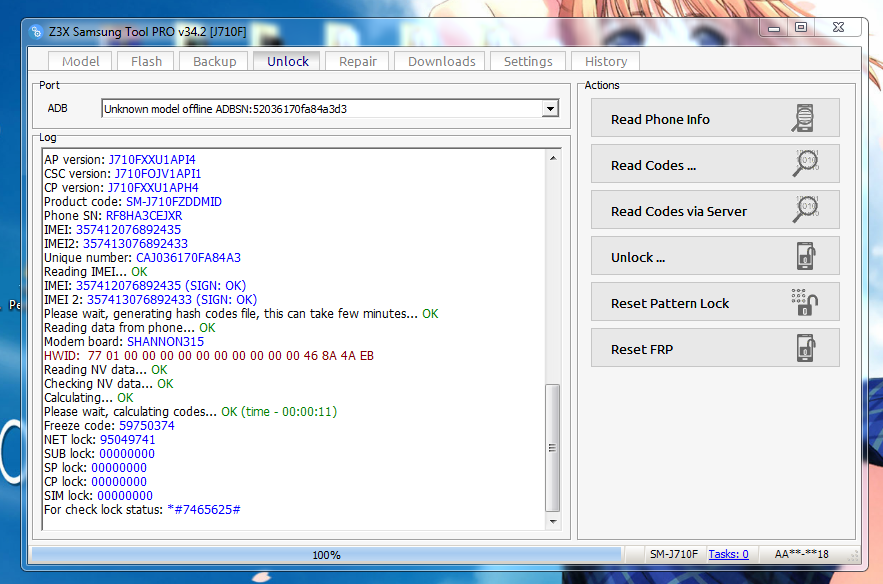Open the History tab

(605, 61)
